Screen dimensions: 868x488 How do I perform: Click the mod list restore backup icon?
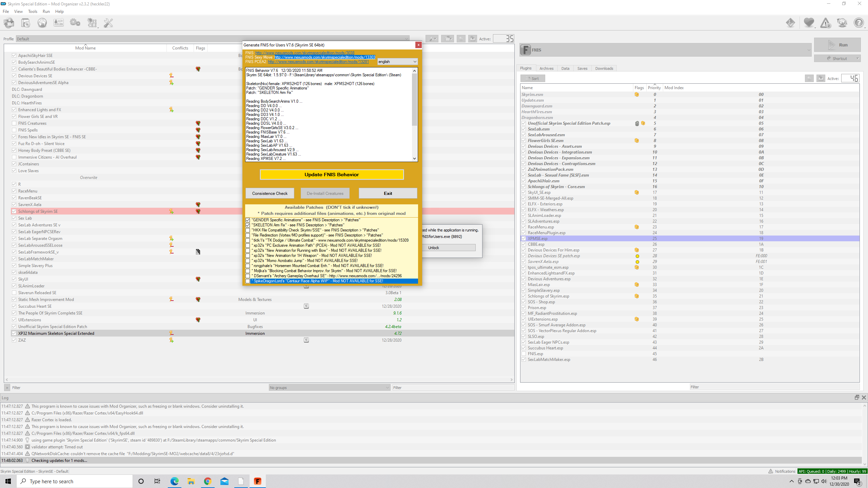point(461,39)
